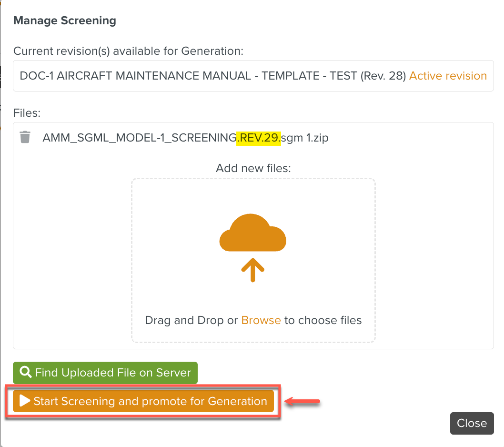
Task: Click the red arrow annotation
Action: point(302,402)
